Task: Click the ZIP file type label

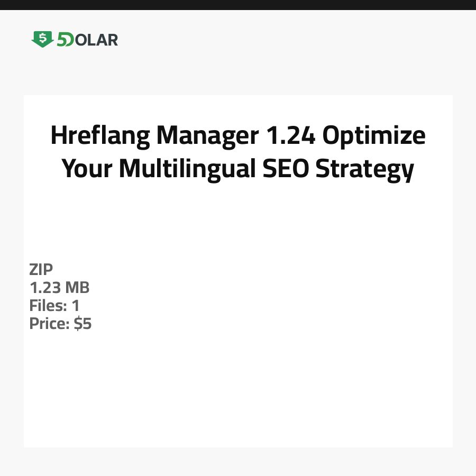Action: [41, 270]
